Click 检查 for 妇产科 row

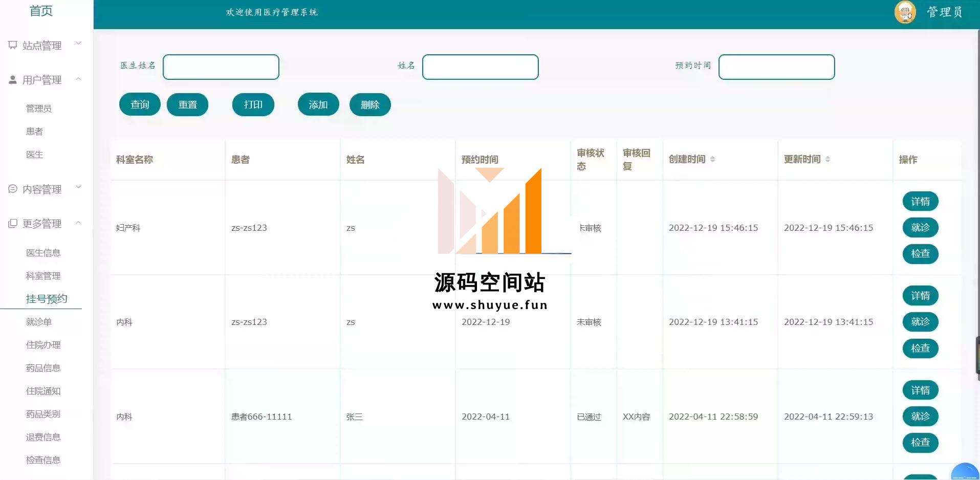(920, 253)
